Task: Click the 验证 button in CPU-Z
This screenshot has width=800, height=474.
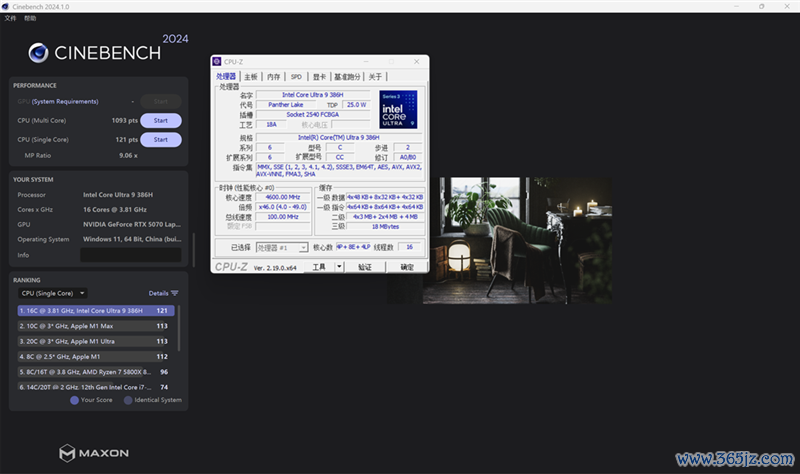Action: pyautogui.click(x=365, y=267)
